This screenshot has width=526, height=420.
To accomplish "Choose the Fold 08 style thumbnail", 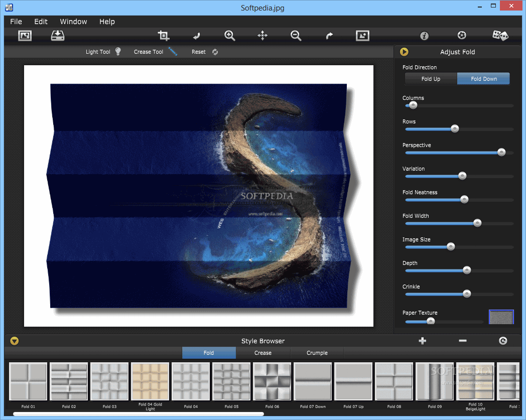I will point(394,381).
